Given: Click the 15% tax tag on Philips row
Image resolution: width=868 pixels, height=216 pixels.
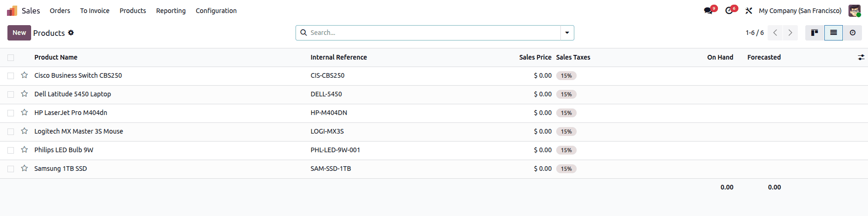Looking at the screenshot, I should [566, 150].
